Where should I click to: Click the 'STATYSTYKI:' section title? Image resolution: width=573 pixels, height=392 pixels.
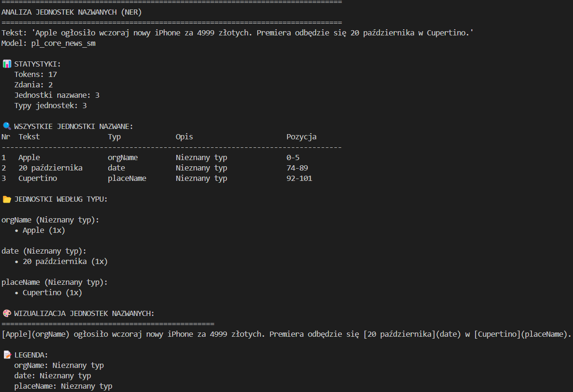coord(38,64)
